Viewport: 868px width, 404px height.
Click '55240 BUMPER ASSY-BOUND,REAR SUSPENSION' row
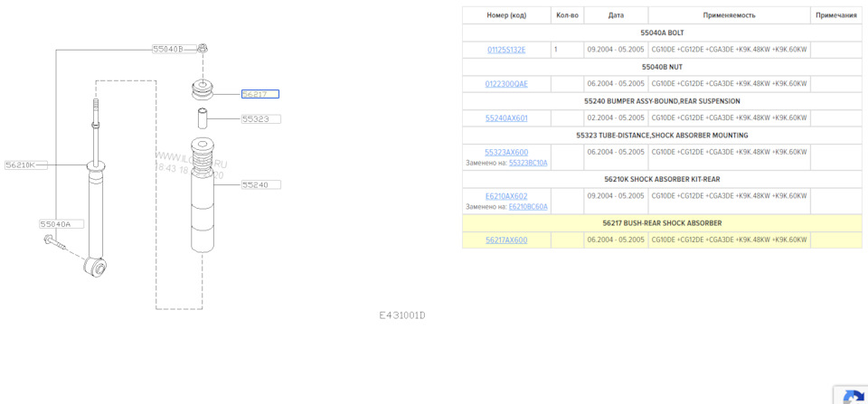point(662,101)
